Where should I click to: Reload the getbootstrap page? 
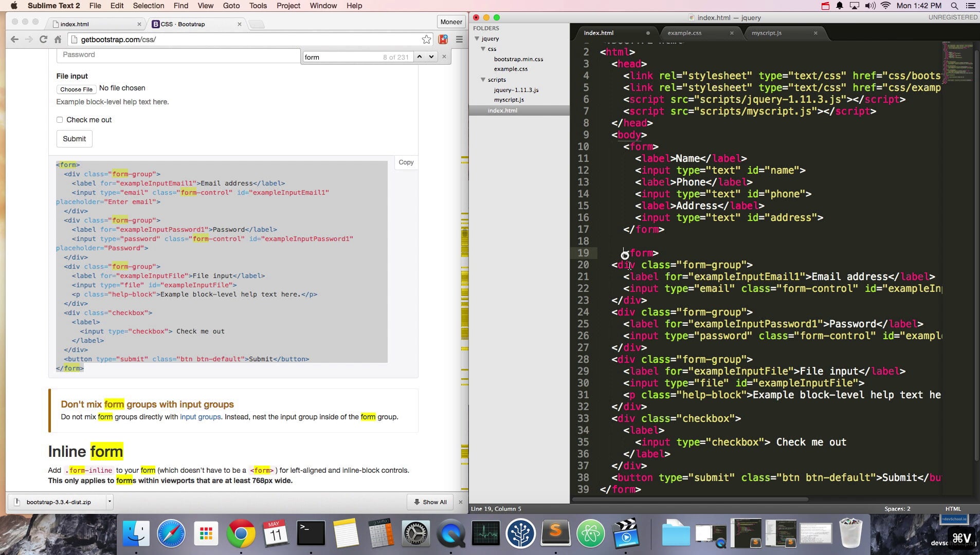[43, 40]
